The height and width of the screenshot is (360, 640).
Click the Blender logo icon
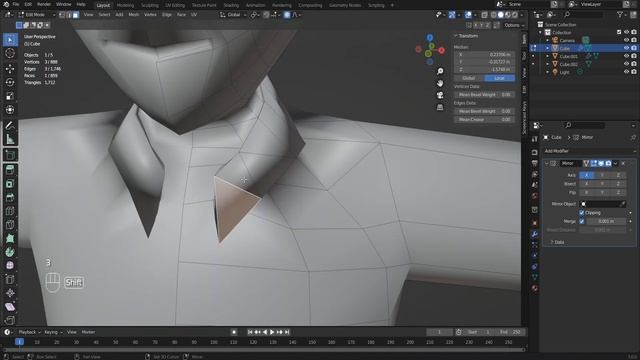(x=6, y=4)
